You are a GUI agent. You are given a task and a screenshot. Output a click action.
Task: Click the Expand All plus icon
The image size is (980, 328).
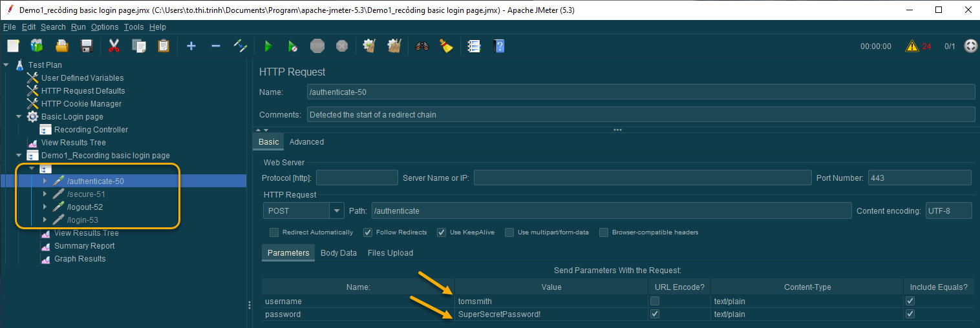(x=191, y=46)
